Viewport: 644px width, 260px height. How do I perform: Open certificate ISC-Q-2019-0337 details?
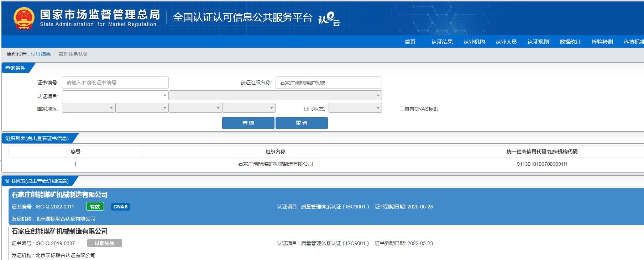pyautogui.click(x=326, y=243)
